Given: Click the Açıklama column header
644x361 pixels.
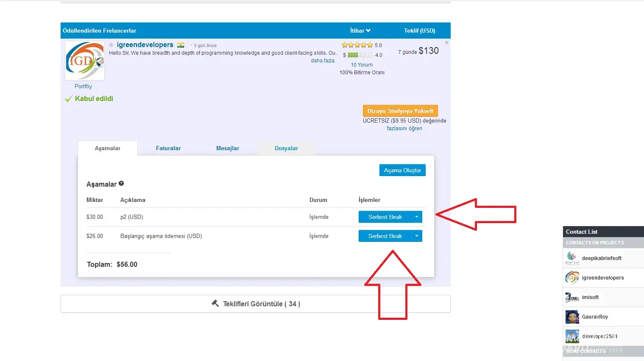Looking at the screenshot, I should pyautogui.click(x=133, y=200).
